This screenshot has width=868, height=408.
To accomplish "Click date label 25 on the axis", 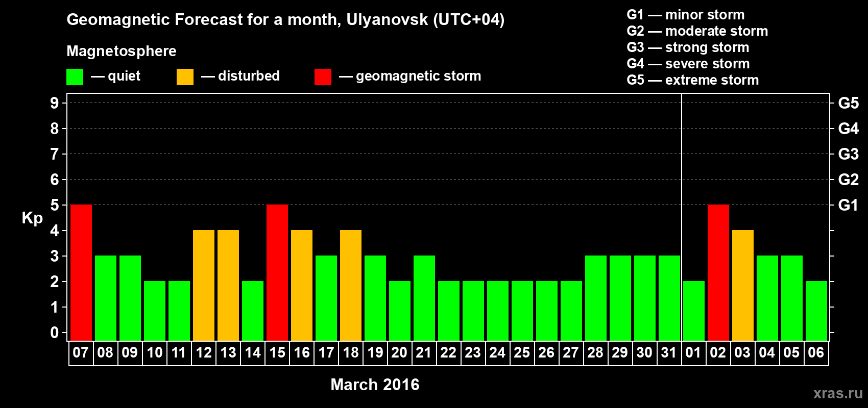I will [x=522, y=353].
